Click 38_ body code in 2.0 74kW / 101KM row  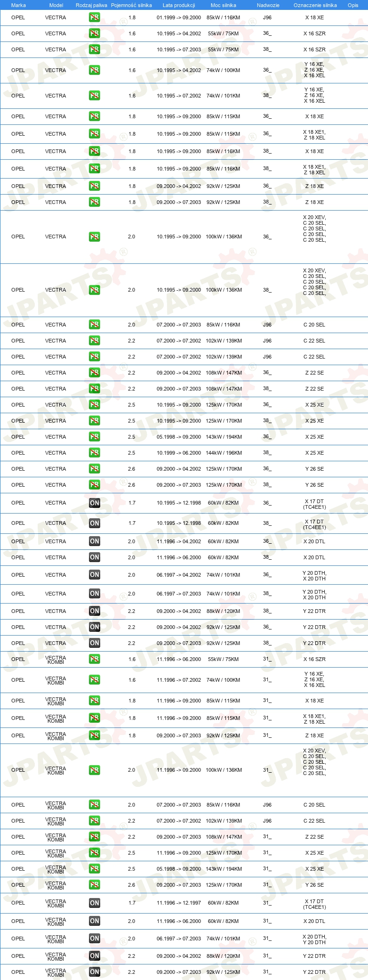[267, 594]
